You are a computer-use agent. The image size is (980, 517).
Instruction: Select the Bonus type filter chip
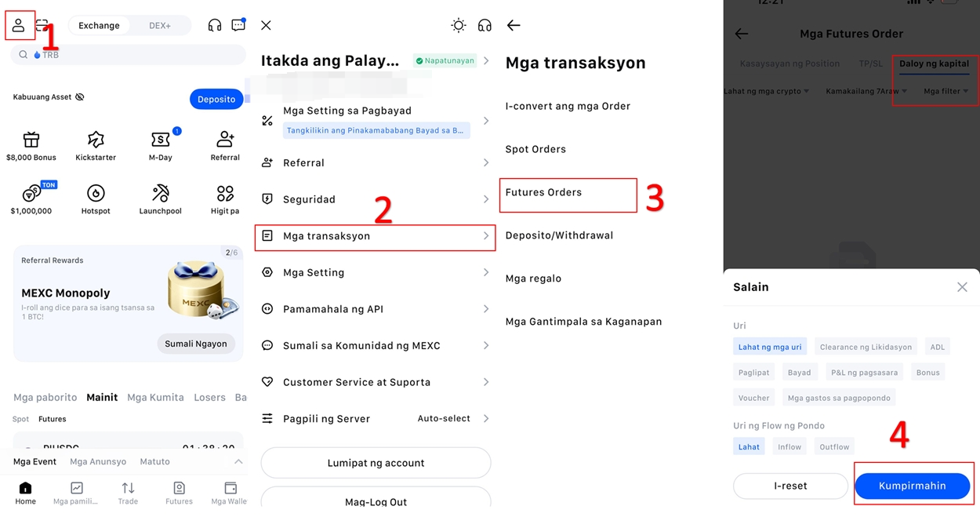pos(927,372)
